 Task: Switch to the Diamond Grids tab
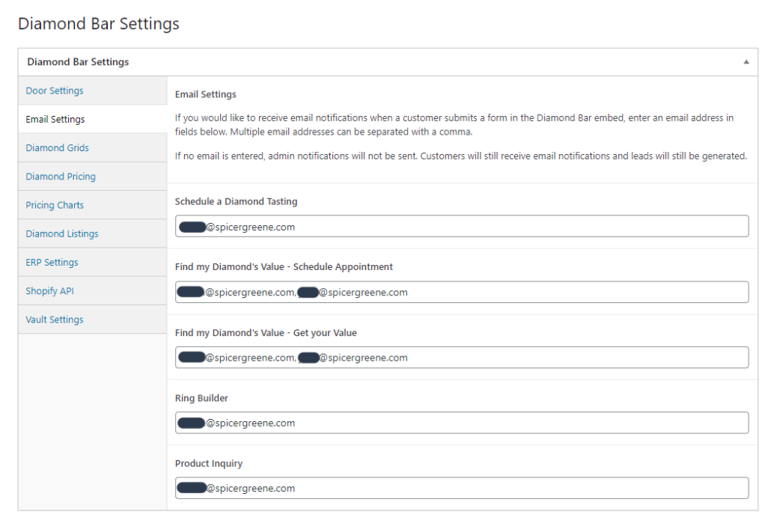click(57, 148)
